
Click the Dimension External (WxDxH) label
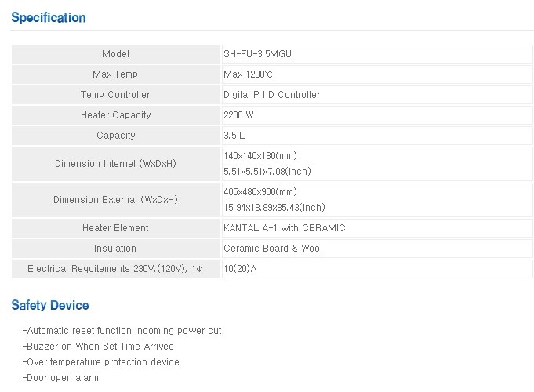(x=115, y=200)
